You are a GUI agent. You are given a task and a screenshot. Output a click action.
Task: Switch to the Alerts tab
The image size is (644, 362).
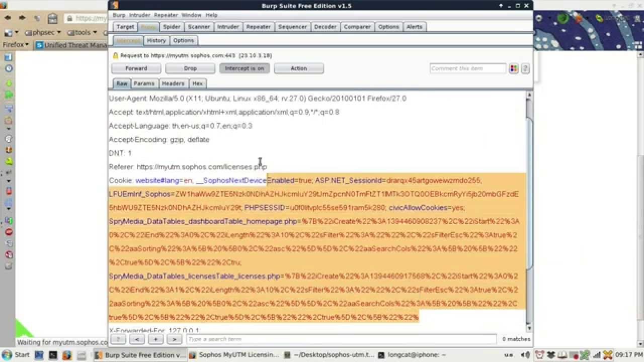click(x=415, y=27)
